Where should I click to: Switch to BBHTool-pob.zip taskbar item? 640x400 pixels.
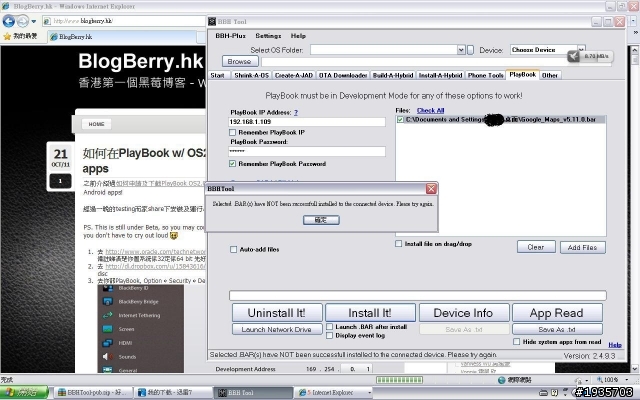click(94, 392)
